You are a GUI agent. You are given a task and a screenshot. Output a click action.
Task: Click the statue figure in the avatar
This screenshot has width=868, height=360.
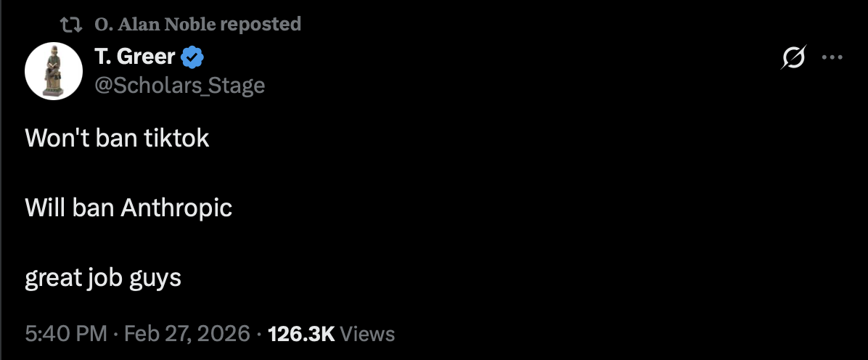pyautogui.click(x=54, y=71)
